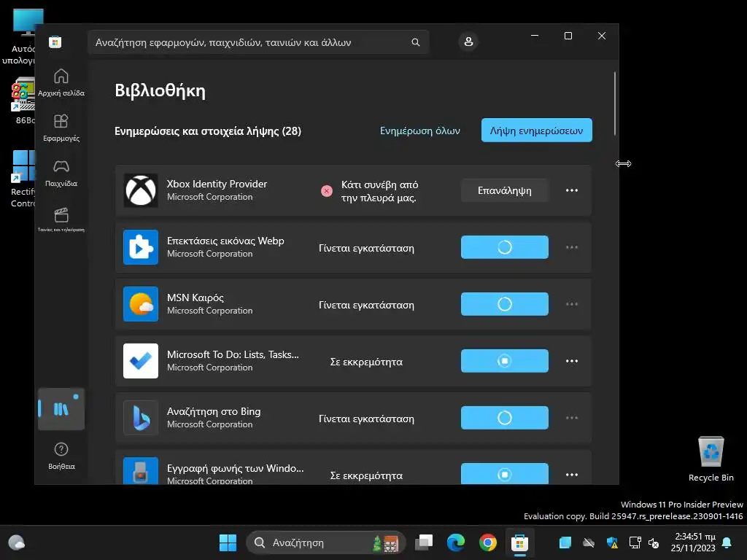The height and width of the screenshot is (560, 747).
Task: Click the Webp image extensions app icon
Action: click(x=141, y=247)
